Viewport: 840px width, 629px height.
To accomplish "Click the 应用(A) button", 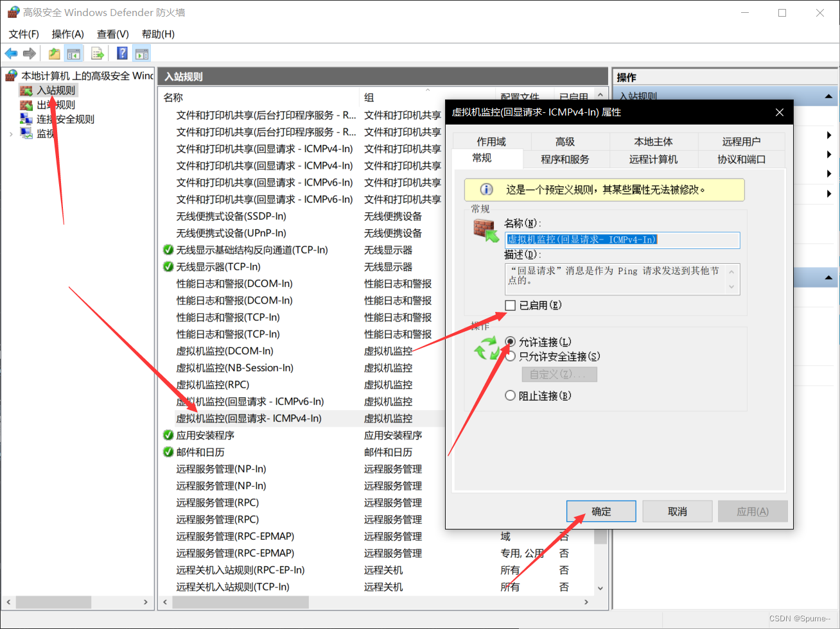I will tap(753, 512).
